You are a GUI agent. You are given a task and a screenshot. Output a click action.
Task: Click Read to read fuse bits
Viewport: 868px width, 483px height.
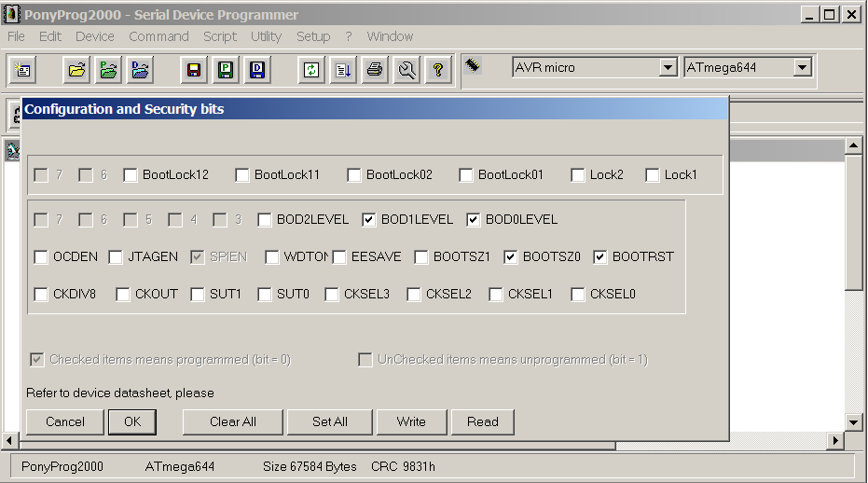coord(483,422)
